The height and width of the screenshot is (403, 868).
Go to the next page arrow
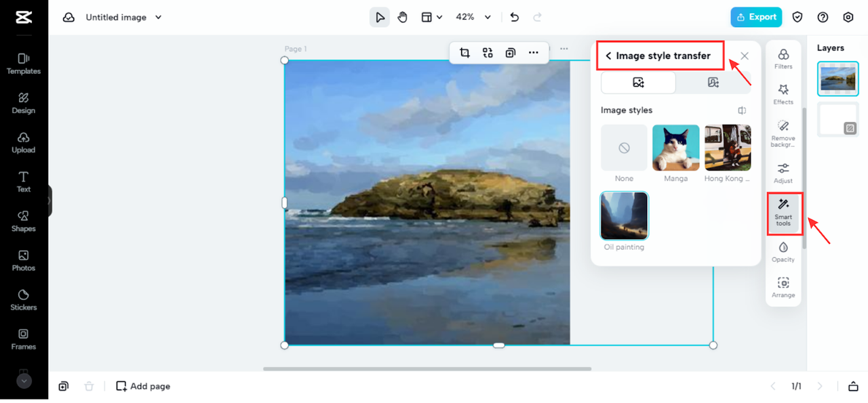tap(820, 387)
